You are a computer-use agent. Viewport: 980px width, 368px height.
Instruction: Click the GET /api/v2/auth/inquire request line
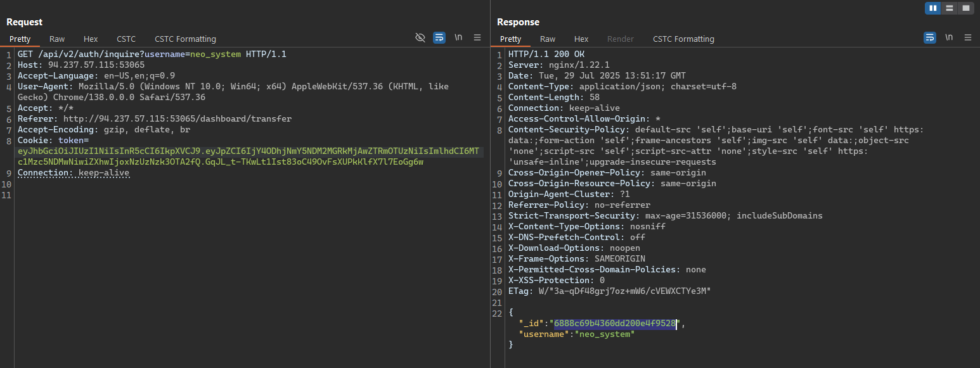(152, 54)
